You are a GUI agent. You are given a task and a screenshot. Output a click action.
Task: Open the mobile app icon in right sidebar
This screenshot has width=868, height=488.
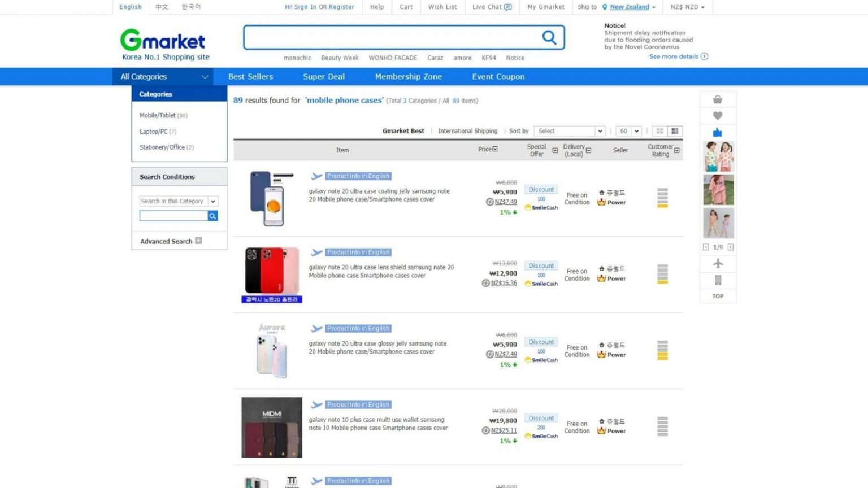click(x=717, y=280)
